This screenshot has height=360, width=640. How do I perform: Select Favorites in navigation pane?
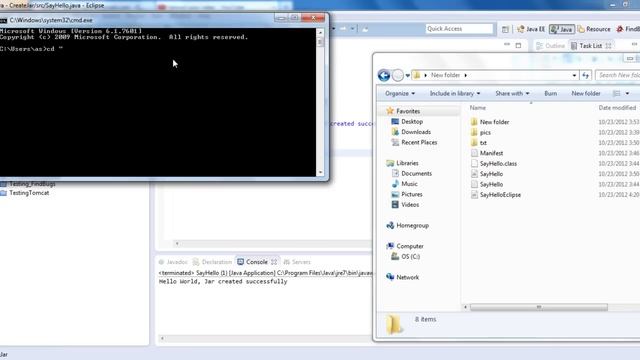[x=408, y=111]
